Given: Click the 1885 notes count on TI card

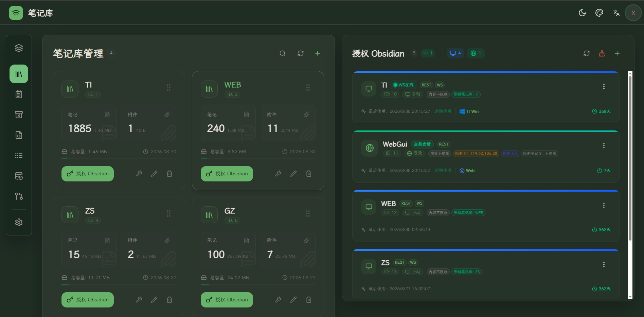Looking at the screenshot, I should click(80, 128).
